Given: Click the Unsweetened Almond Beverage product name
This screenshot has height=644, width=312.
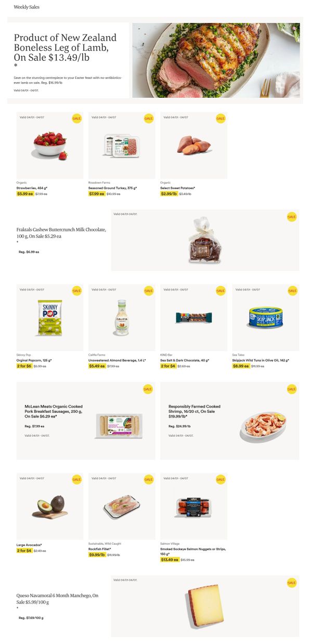Looking at the screenshot, I should (x=117, y=360).
